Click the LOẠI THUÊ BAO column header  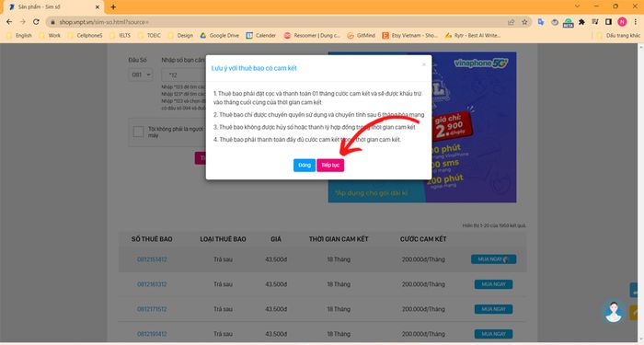pos(223,239)
